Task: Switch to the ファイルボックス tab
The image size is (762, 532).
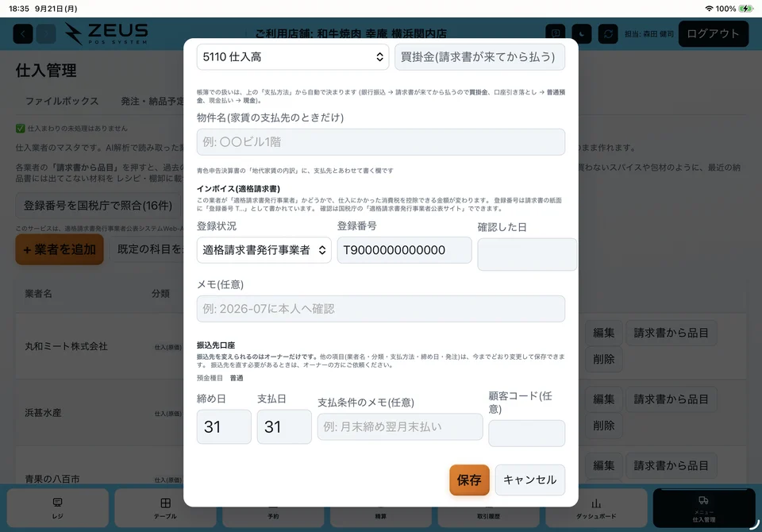Action: click(x=62, y=101)
